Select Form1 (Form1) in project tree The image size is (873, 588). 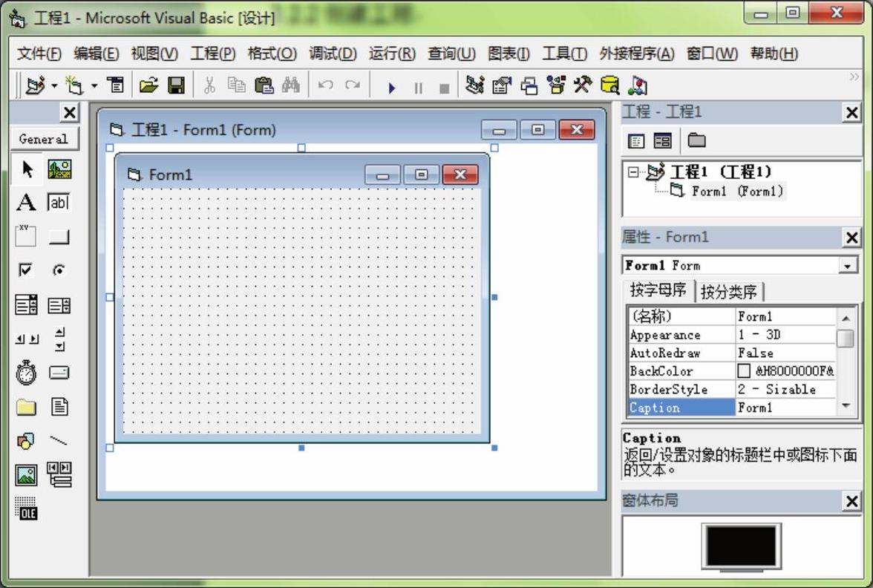pyautogui.click(x=737, y=191)
